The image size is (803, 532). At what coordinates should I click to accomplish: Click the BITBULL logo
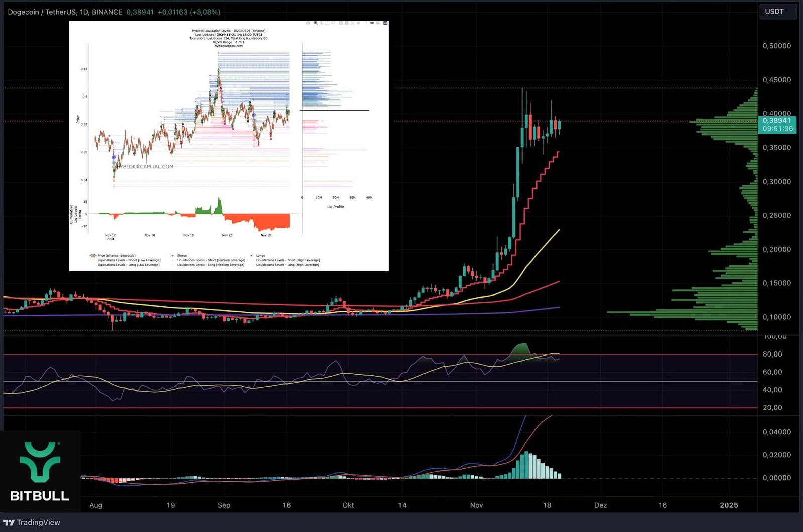pos(40,471)
